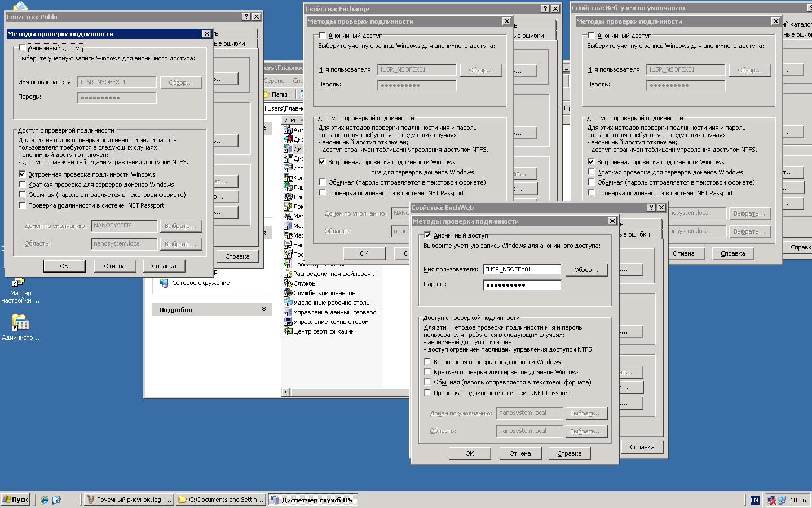
Task: Launch Internet Explorer from quick launch
Action: pyautogui.click(x=45, y=500)
